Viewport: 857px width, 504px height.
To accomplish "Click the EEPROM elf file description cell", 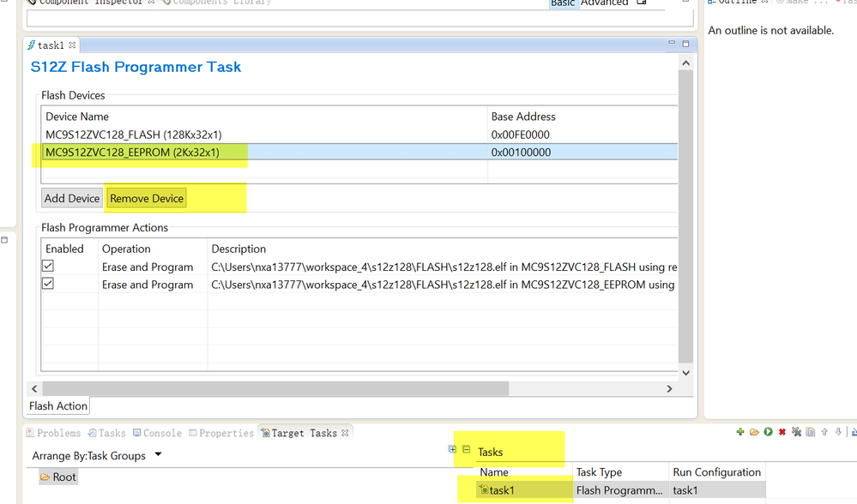I will pos(443,284).
